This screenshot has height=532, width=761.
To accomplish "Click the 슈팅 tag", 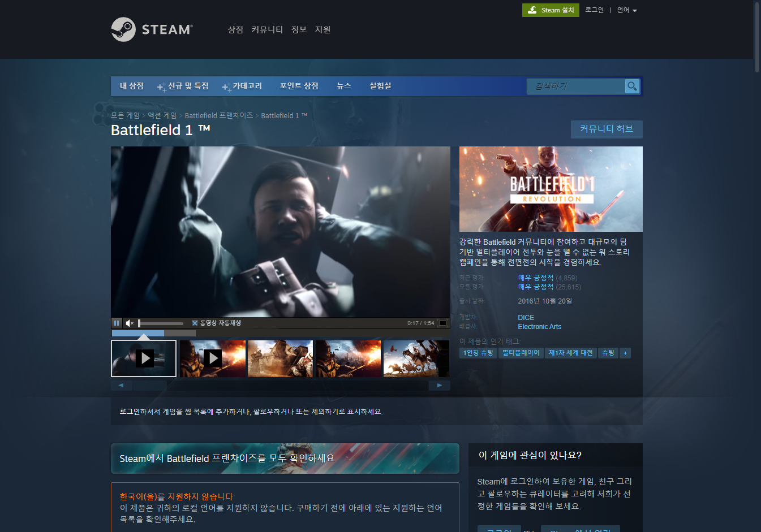I will (x=608, y=353).
